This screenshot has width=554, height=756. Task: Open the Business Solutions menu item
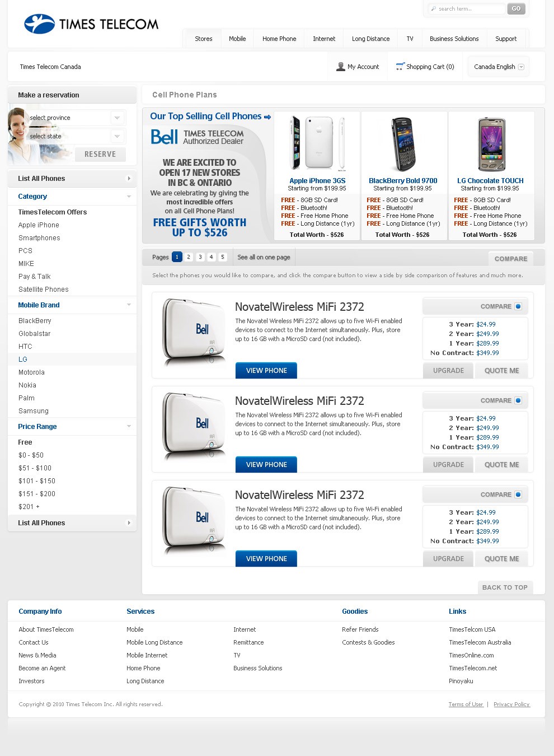(454, 39)
